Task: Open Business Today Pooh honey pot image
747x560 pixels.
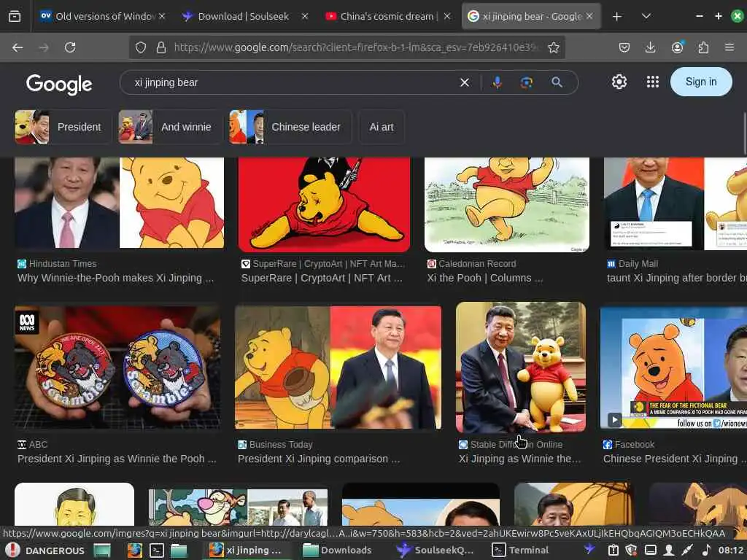Action: click(x=338, y=367)
